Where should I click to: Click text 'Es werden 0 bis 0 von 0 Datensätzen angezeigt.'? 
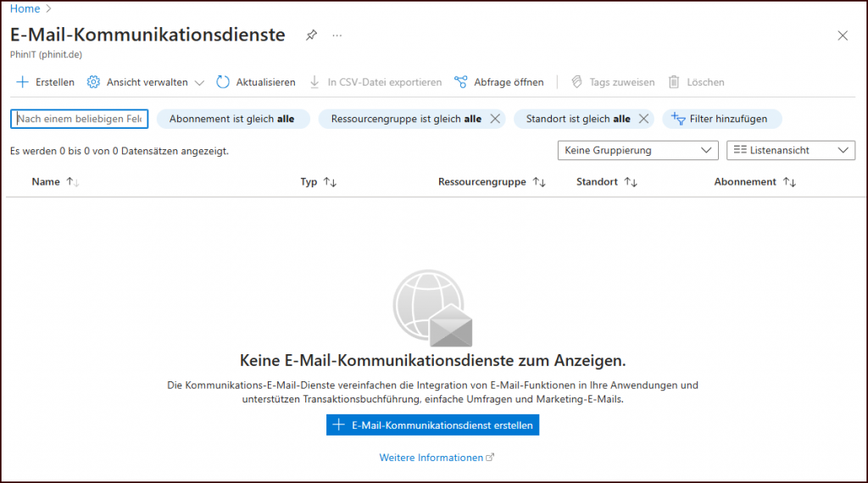coord(119,151)
